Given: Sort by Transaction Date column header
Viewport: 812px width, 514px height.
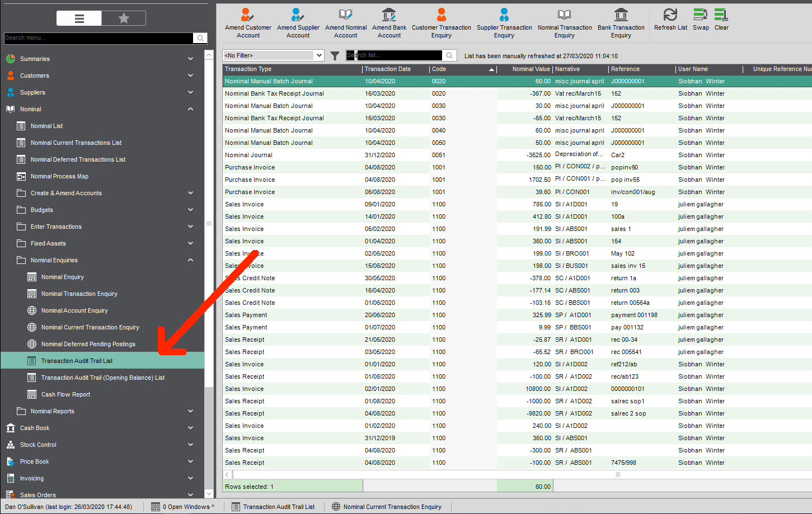Looking at the screenshot, I should [x=388, y=69].
